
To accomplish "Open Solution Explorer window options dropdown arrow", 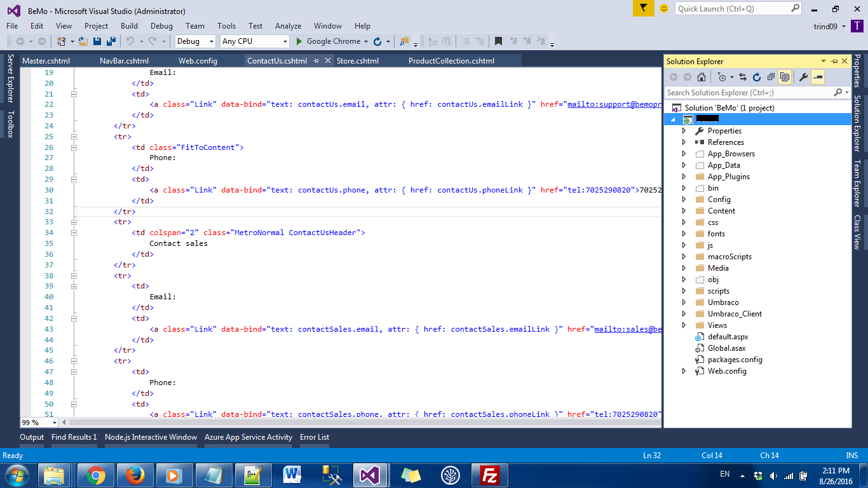I will [824, 61].
